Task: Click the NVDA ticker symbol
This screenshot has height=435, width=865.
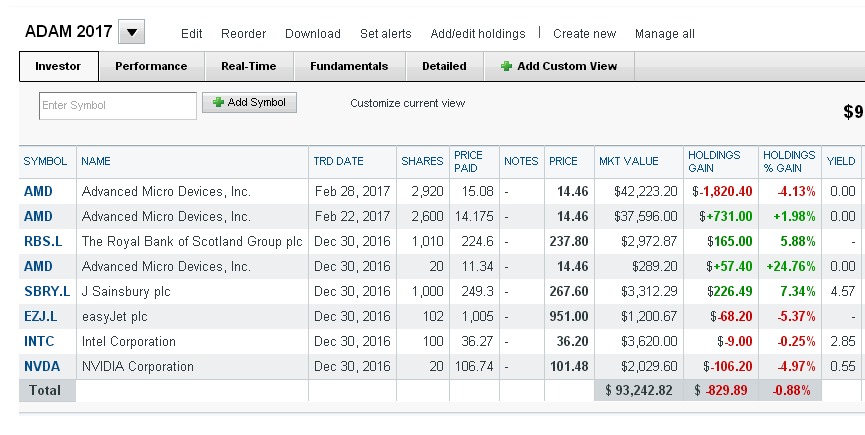Action: [42, 367]
